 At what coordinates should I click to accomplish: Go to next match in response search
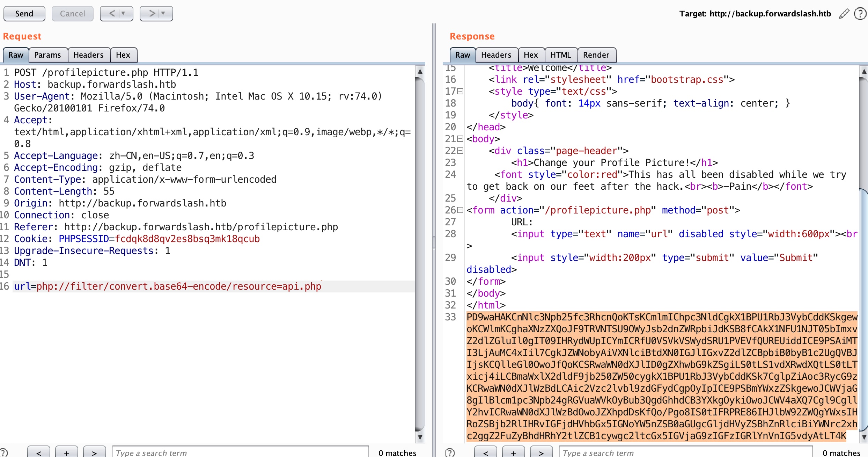[x=541, y=452]
